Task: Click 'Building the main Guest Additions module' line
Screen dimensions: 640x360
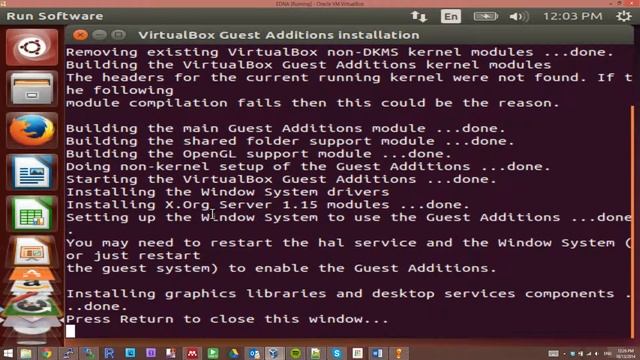Action: [x=286, y=129]
